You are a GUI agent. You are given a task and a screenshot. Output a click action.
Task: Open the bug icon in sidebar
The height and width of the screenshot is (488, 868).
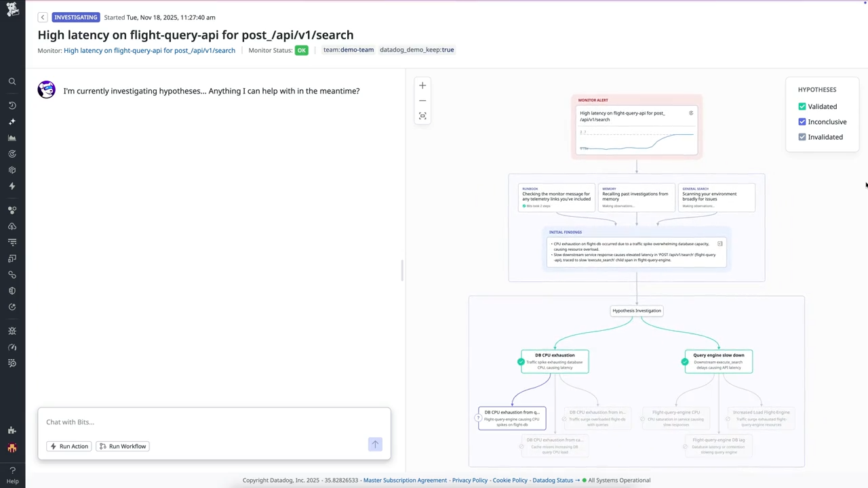12,331
